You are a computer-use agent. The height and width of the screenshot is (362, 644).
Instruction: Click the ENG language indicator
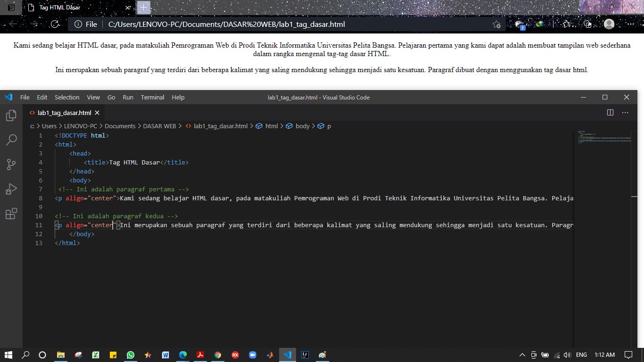[581, 355]
